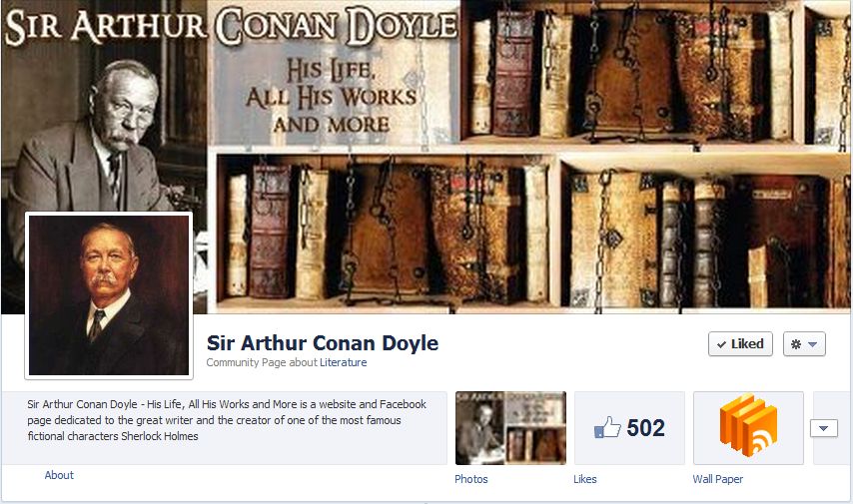853x504 pixels.
Task: Open the About link
Action: pyautogui.click(x=59, y=475)
